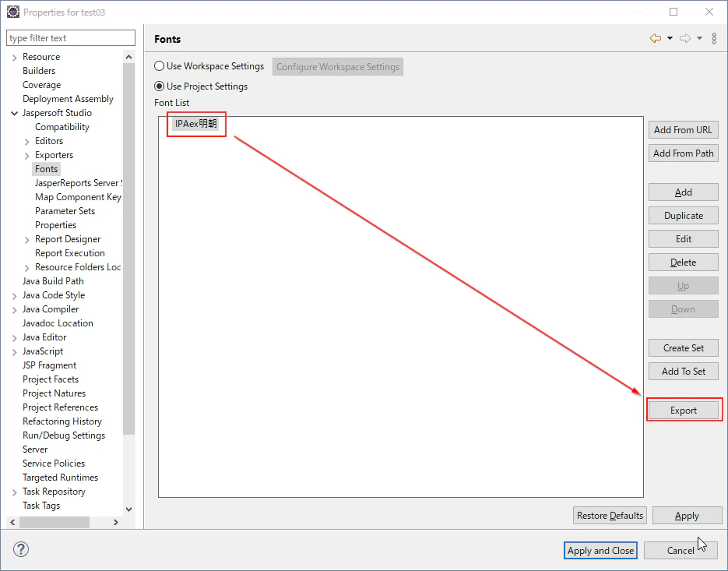This screenshot has height=571, width=728.
Task: Select Project Natures tree item
Action: tap(54, 393)
